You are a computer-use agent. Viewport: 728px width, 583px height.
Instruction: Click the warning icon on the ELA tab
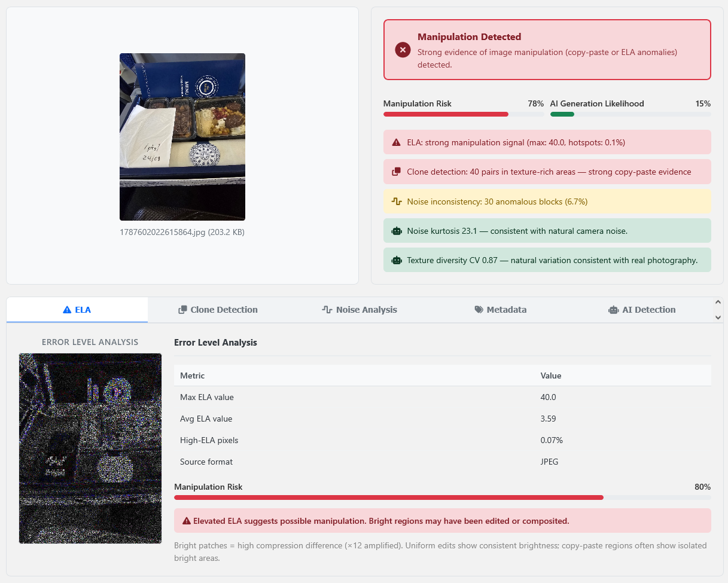[x=67, y=310]
